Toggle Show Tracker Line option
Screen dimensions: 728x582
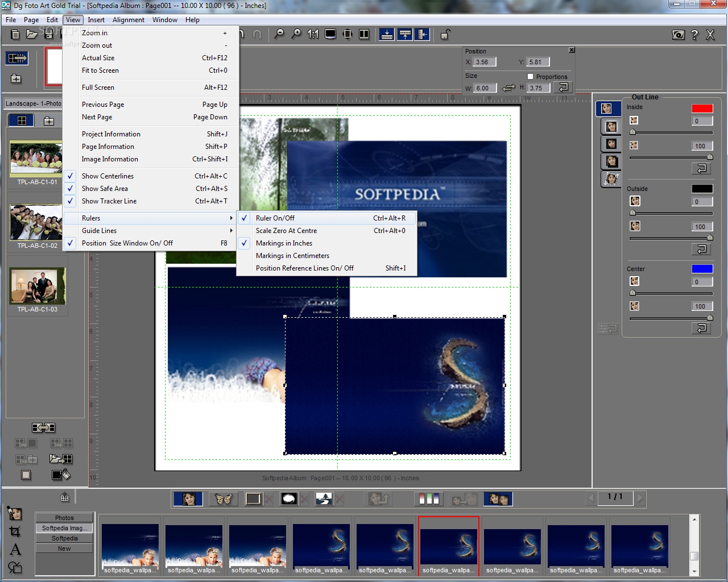click(151, 201)
